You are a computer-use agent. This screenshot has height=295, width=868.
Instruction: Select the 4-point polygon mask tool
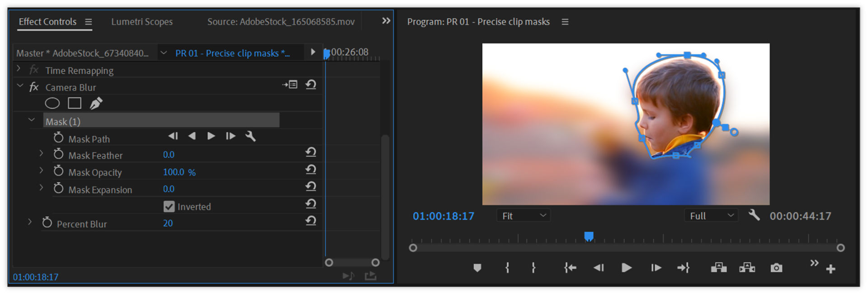[x=75, y=103]
